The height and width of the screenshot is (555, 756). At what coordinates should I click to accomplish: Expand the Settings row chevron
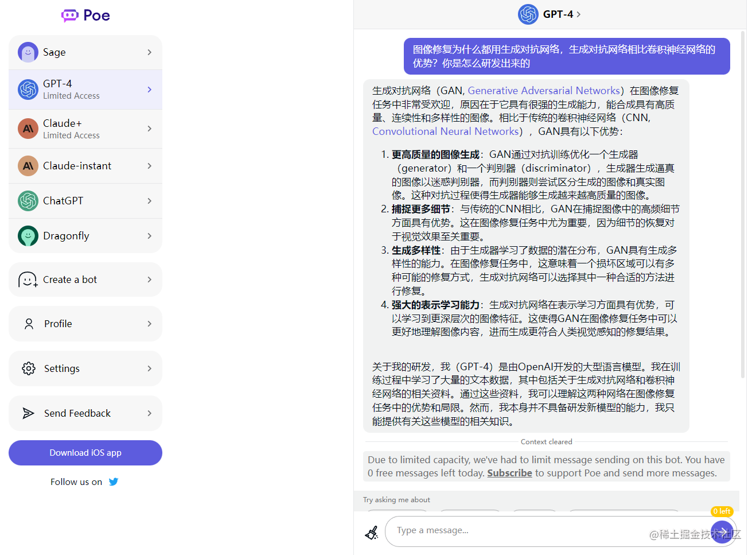pos(150,368)
